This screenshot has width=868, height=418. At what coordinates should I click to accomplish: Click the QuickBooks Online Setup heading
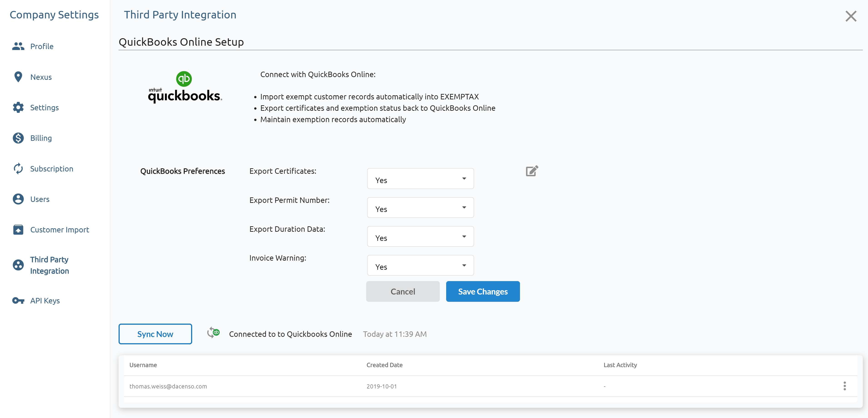point(181,42)
